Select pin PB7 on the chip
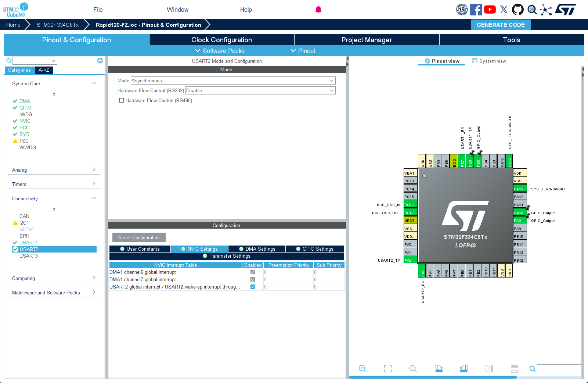588x383 pixels. [x=462, y=161]
